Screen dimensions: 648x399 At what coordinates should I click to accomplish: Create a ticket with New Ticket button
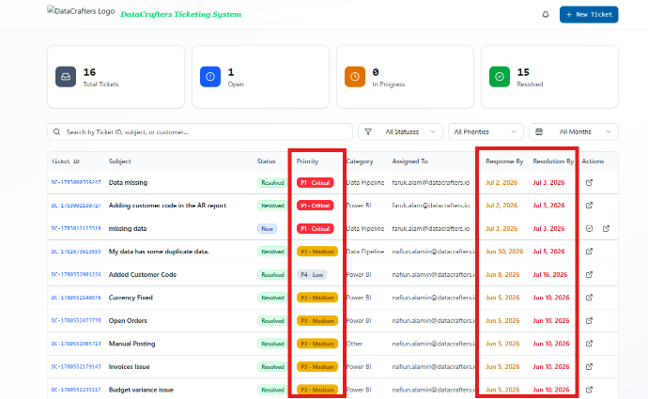tap(589, 14)
